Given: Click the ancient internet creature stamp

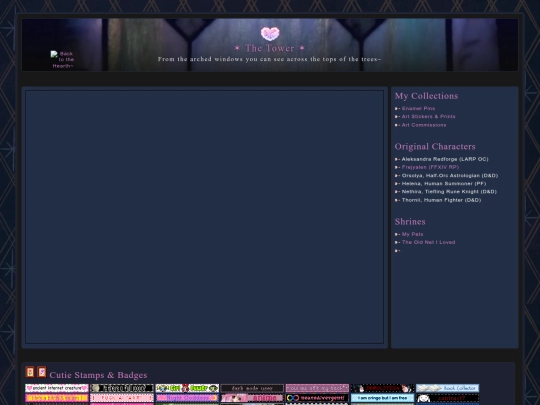Looking at the screenshot, I should 57,388.
